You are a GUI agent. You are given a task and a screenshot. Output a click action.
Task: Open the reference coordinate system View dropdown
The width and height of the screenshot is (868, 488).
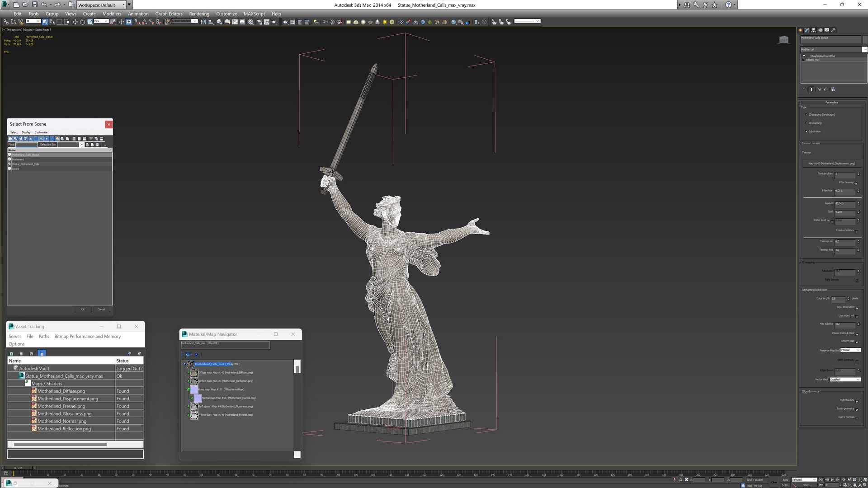[101, 21]
